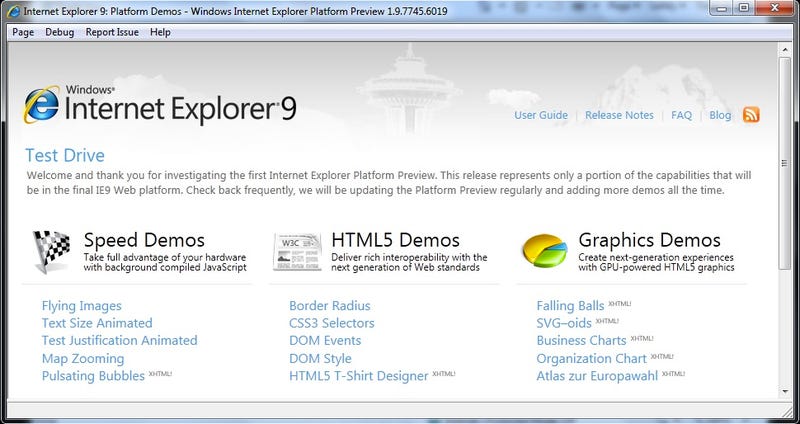This screenshot has width=800, height=424.
Task: Open the Report Issue menu
Action: (x=112, y=32)
